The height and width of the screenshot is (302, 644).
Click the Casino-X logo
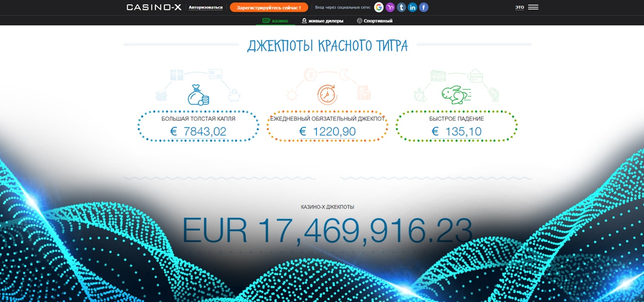pyautogui.click(x=154, y=7)
